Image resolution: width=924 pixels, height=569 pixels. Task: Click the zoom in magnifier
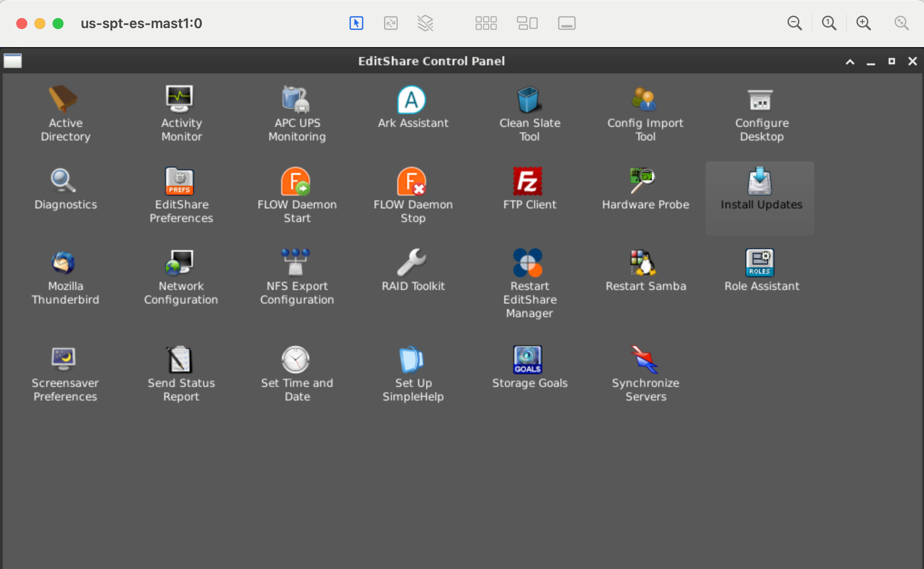point(863,23)
